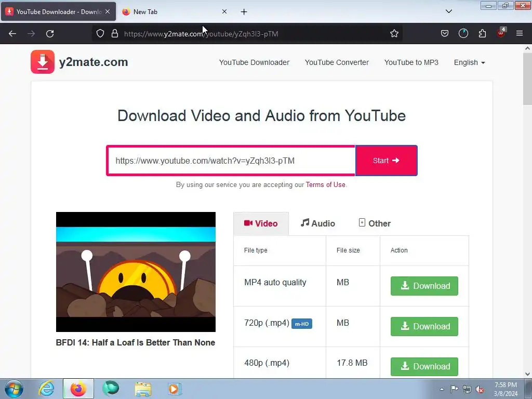The image size is (532, 399).
Task: Click the 'BFDI 14: Half a Loaf' title
Action: click(136, 343)
